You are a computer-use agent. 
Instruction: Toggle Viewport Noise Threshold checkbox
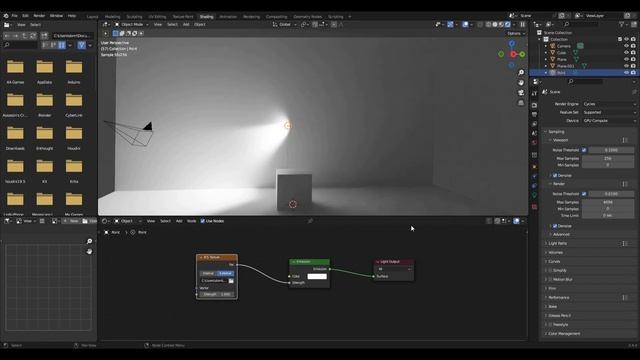pyautogui.click(x=584, y=150)
